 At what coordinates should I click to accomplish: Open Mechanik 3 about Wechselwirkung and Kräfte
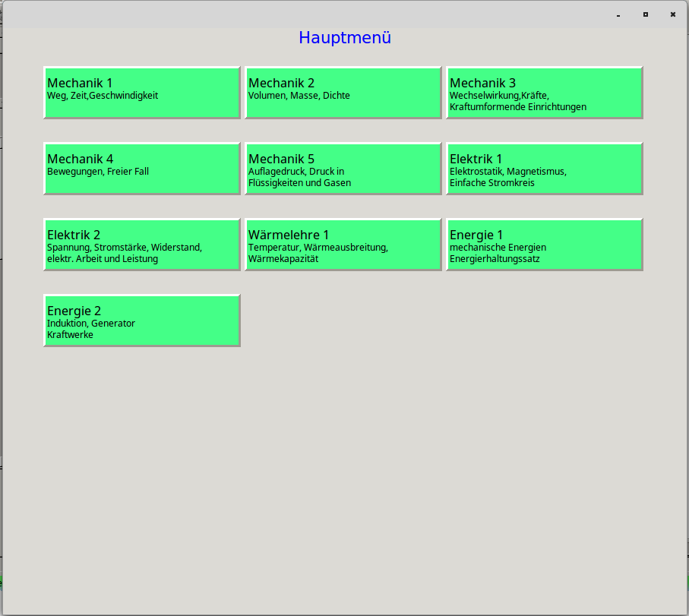pyautogui.click(x=544, y=92)
